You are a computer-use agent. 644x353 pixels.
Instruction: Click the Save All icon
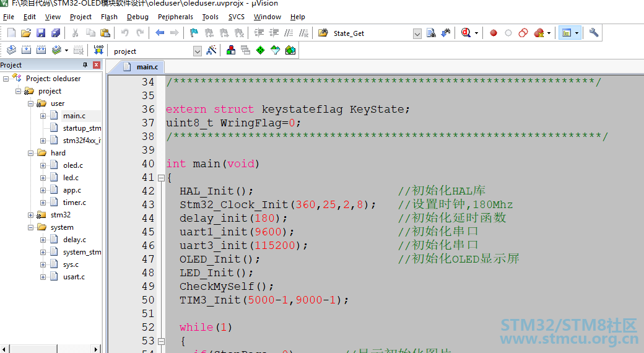[56, 33]
